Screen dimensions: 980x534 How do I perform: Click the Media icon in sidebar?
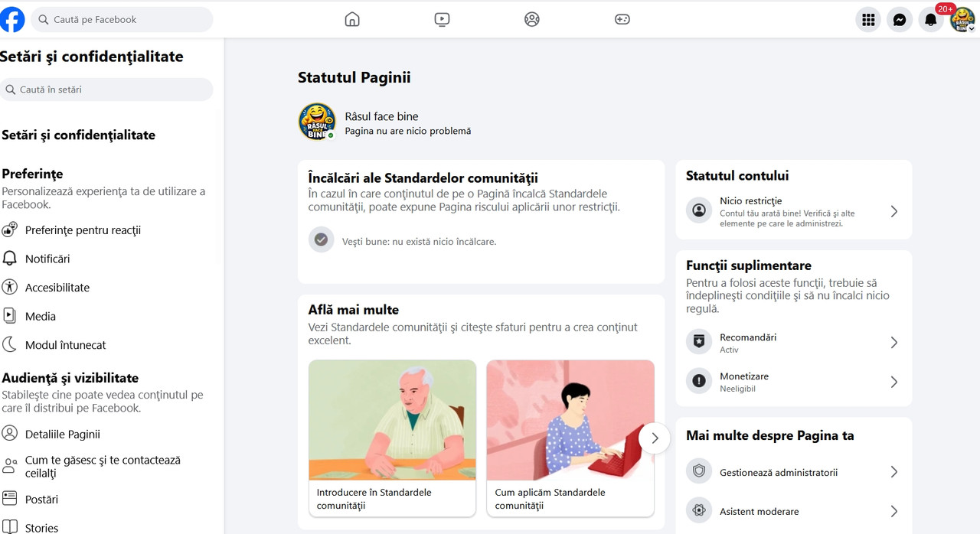(9, 316)
